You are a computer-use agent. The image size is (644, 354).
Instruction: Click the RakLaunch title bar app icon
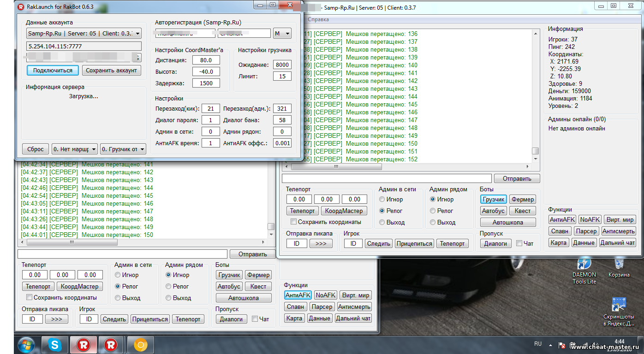tap(21, 6)
